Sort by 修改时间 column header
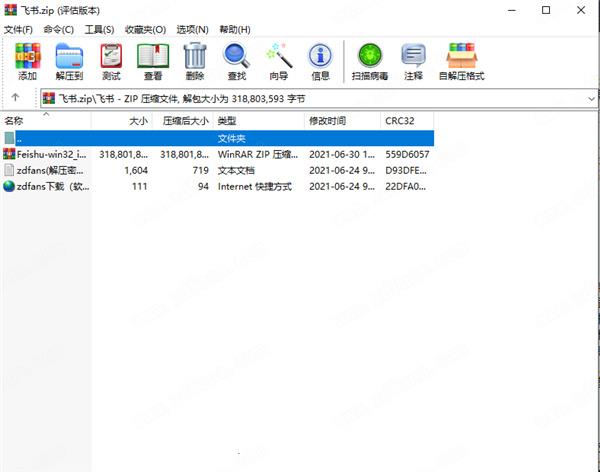The height and width of the screenshot is (472, 600). [342, 121]
